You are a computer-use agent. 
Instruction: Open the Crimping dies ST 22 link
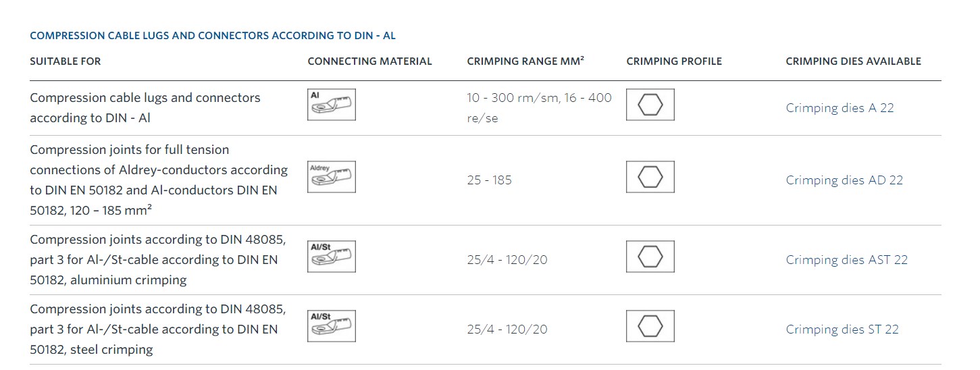pyautogui.click(x=842, y=329)
